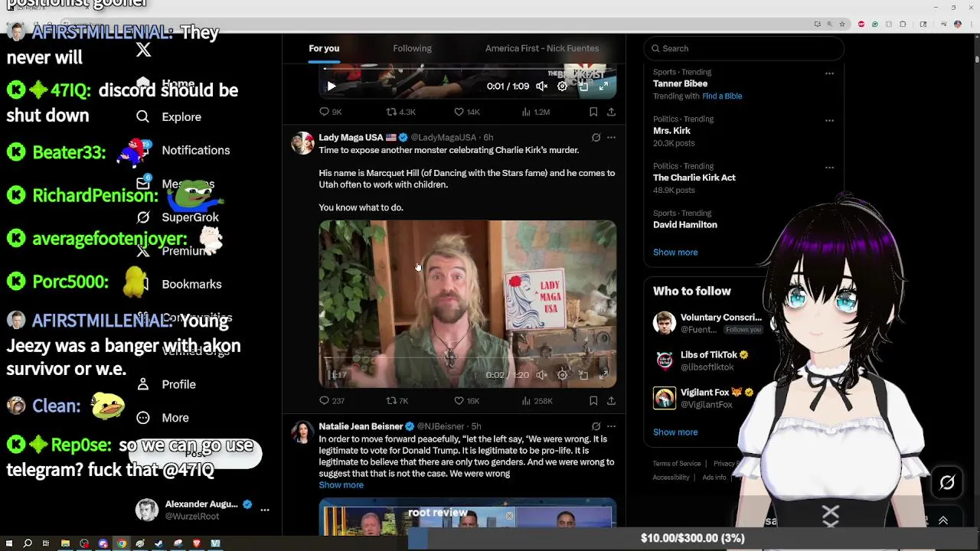Open settings gear on the top video
This screenshot has height=551, width=980.
[563, 86]
